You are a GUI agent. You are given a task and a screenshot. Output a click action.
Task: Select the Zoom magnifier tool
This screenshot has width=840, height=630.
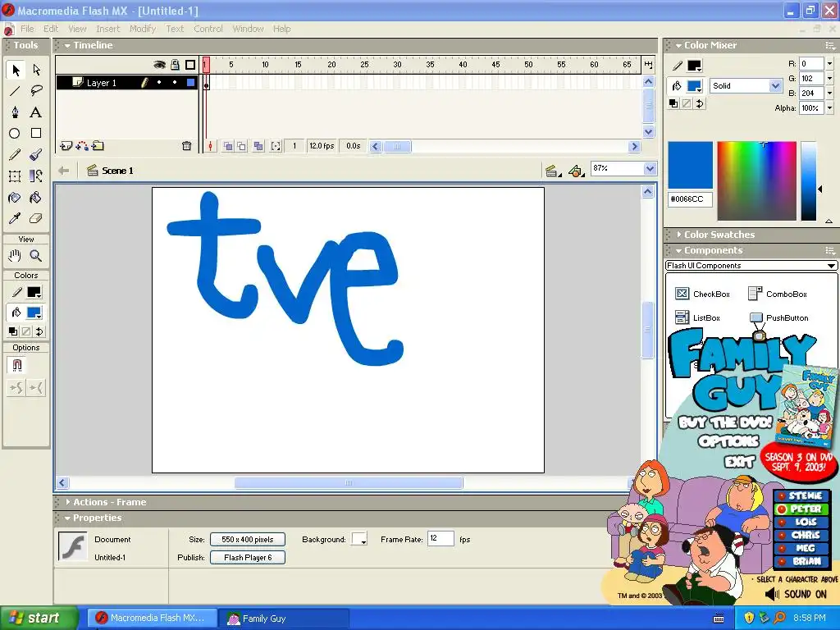click(36, 256)
